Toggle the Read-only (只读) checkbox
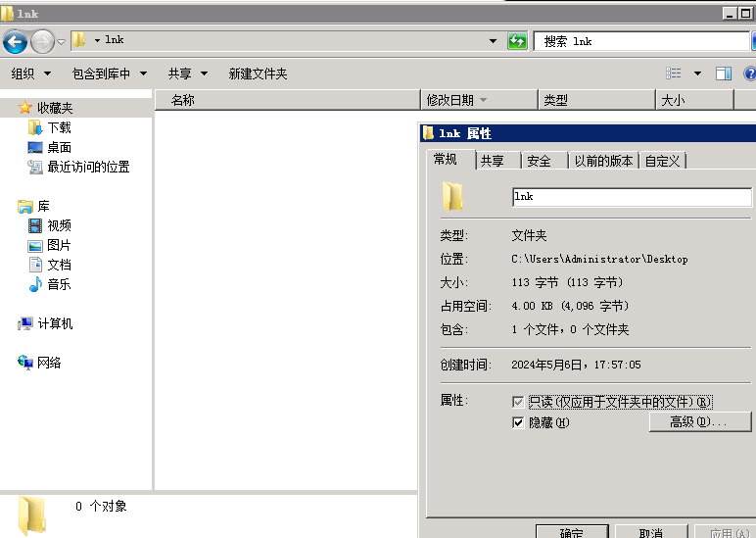Viewport: 756px width, 538px height. pos(518,402)
